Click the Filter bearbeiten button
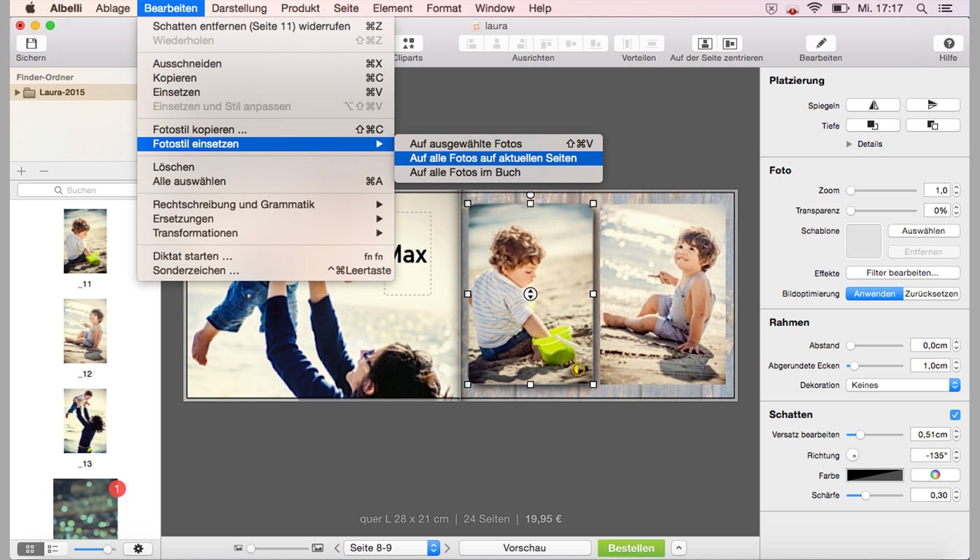This screenshot has width=980, height=560. pyautogui.click(x=902, y=273)
